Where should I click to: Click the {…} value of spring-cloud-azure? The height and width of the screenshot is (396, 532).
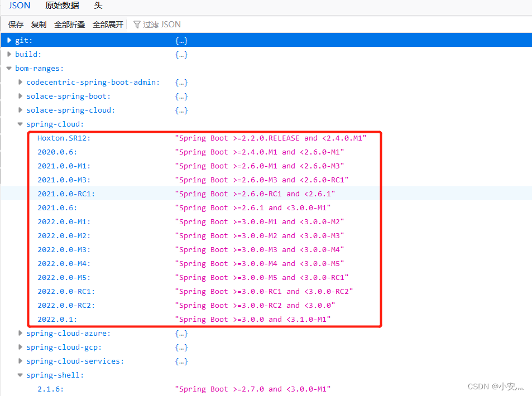(181, 334)
